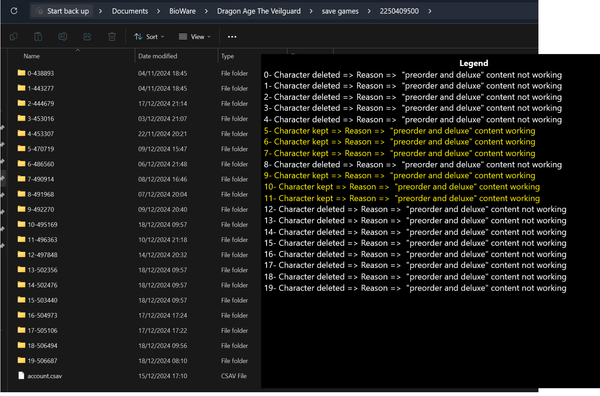Sort by Type column header

click(x=227, y=56)
